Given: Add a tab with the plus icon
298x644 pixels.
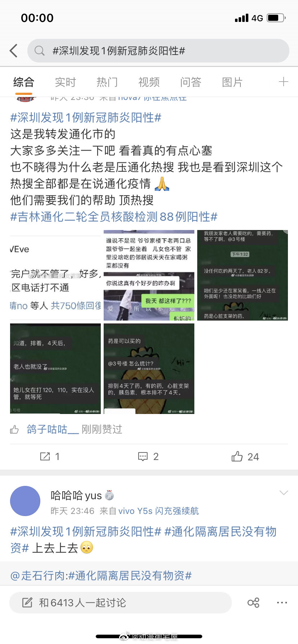Looking at the screenshot, I should click(284, 82).
